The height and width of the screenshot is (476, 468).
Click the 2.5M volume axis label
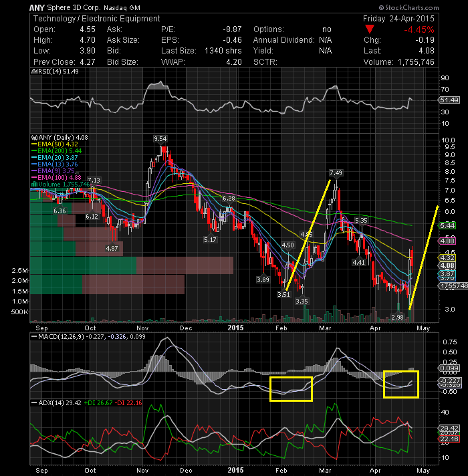click(20, 271)
